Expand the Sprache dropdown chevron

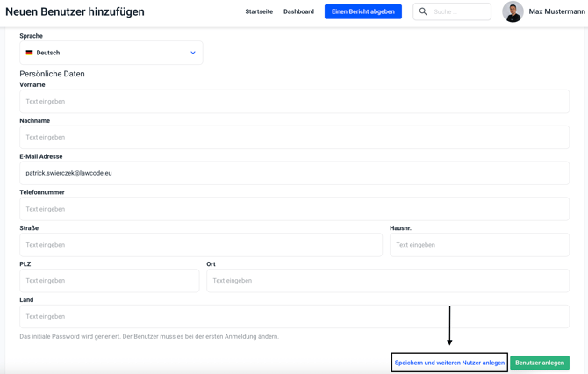pyautogui.click(x=193, y=53)
